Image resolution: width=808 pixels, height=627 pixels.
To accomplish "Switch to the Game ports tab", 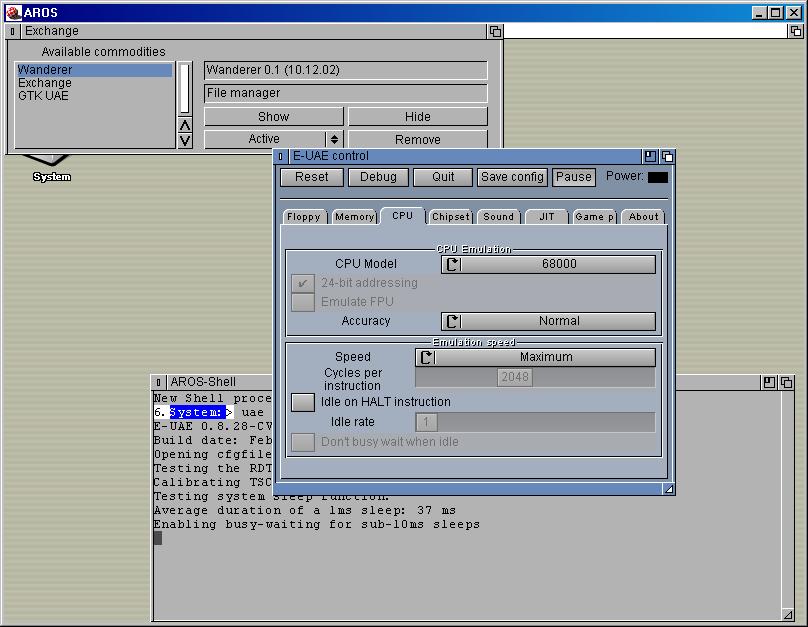I will (x=595, y=217).
